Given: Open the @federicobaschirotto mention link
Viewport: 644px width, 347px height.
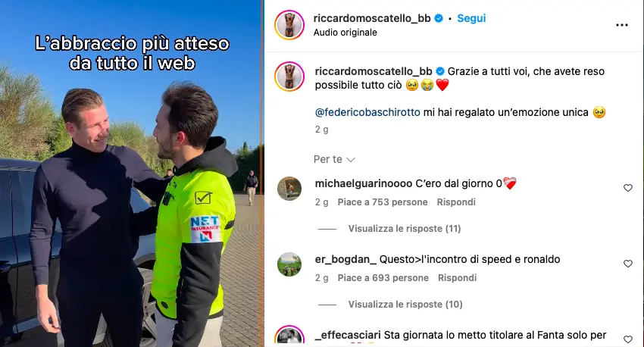Looking at the screenshot, I should [x=367, y=113].
